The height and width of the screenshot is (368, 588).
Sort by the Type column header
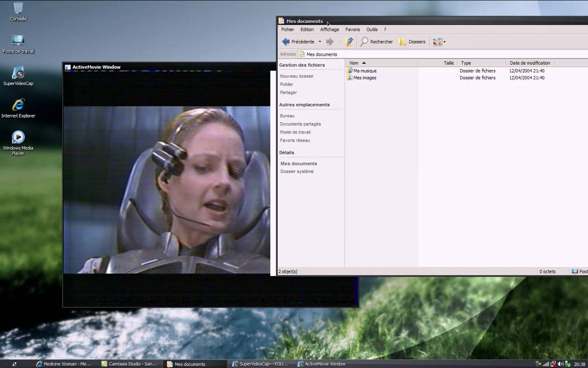[x=482, y=63]
